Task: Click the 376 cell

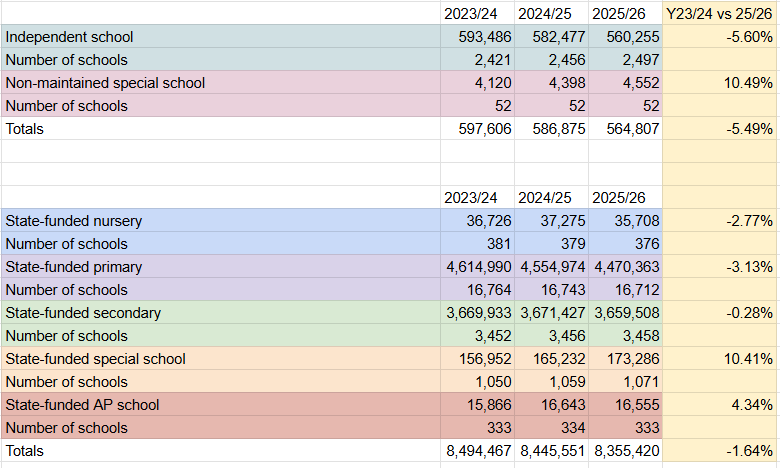Action: (x=625, y=244)
